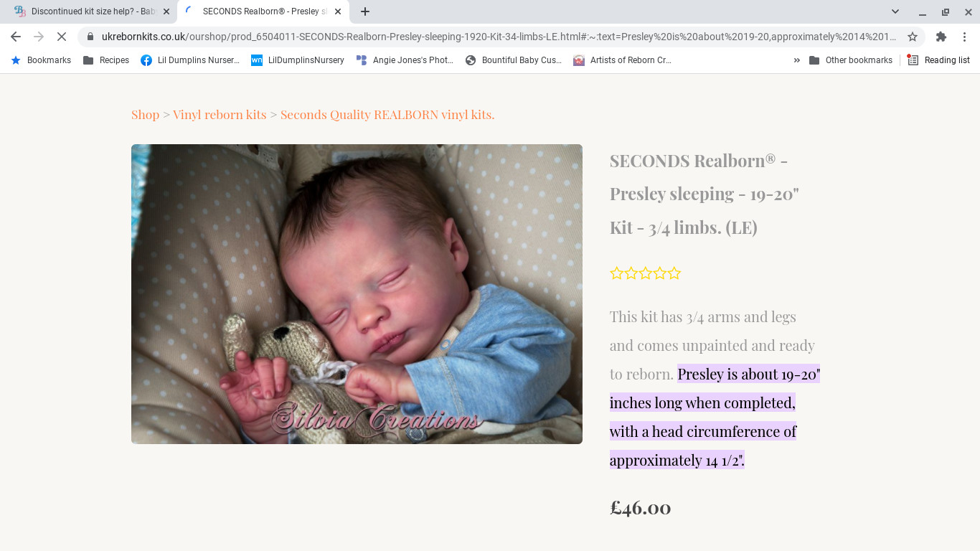Go to the Shop breadcrumb link
Image resolution: width=980 pixels, height=551 pixels.
(x=145, y=115)
